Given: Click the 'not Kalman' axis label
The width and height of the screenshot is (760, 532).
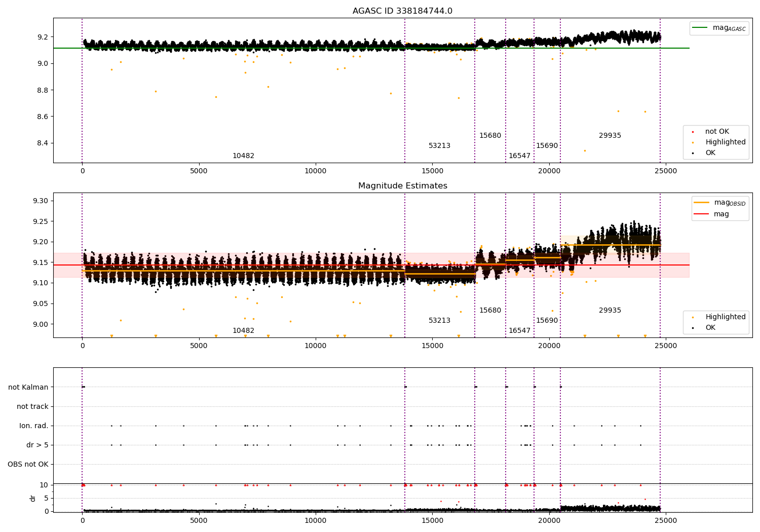Looking at the screenshot, I should 28,388.
